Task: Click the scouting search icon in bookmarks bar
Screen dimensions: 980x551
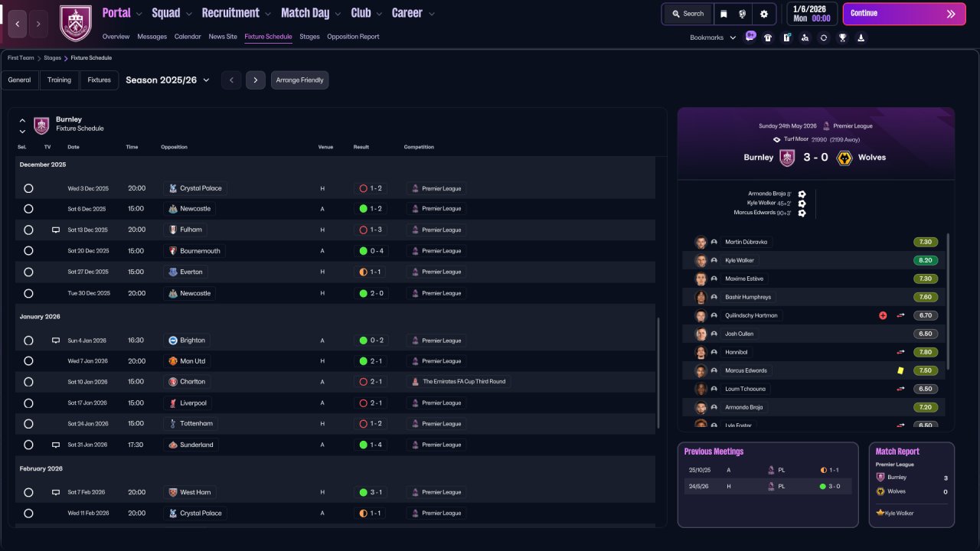Action: [805, 37]
